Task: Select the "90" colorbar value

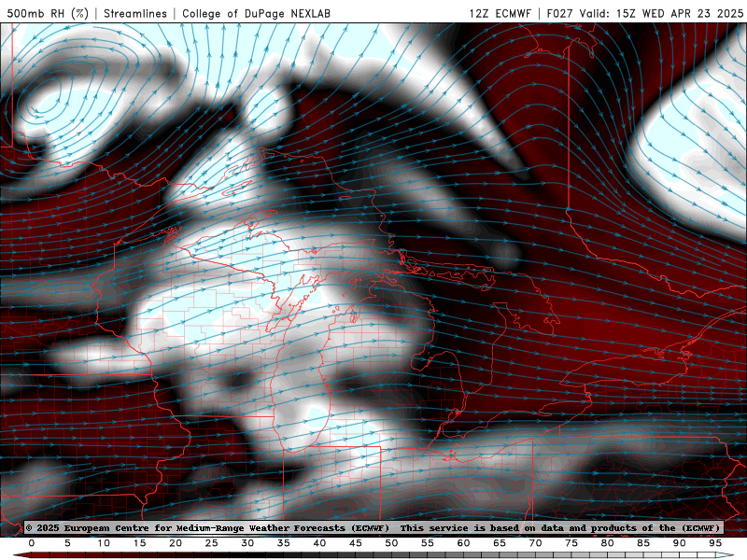Action: click(680, 543)
